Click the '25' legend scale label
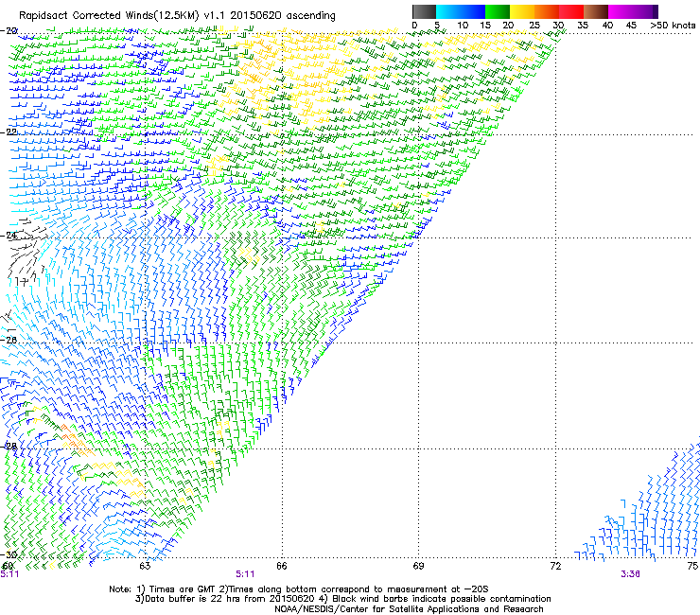700x615 pixels. [534, 26]
